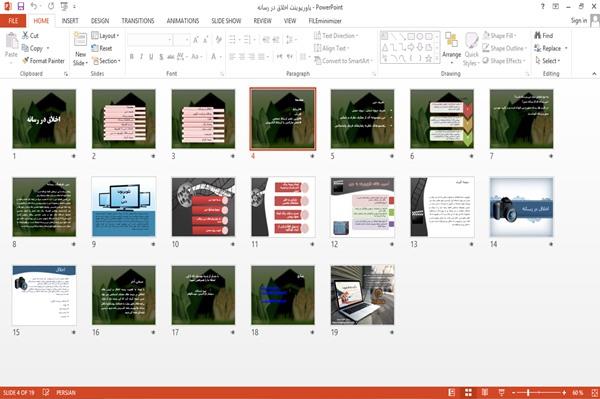This screenshot has width=600, height=399.
Task: Click the zoom slider in status bar
Action: 539,393
